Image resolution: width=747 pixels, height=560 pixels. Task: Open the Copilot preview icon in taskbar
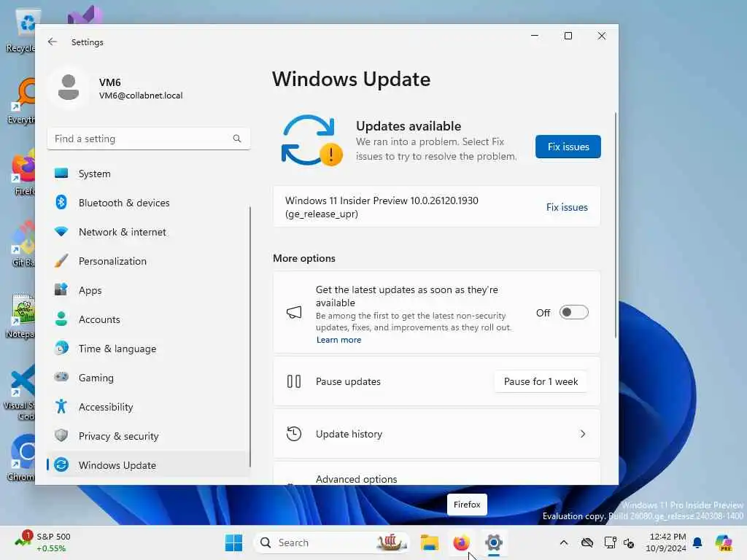coord(724,542)
